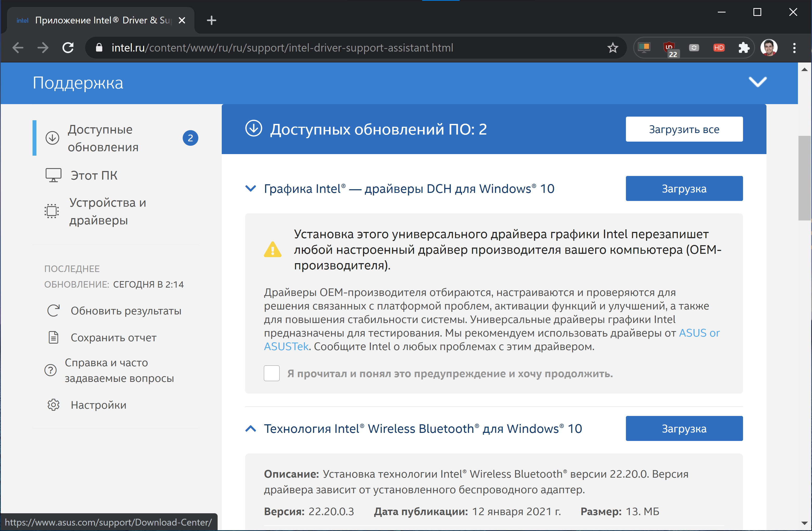Click the browser back arrow

click(18, 47)
